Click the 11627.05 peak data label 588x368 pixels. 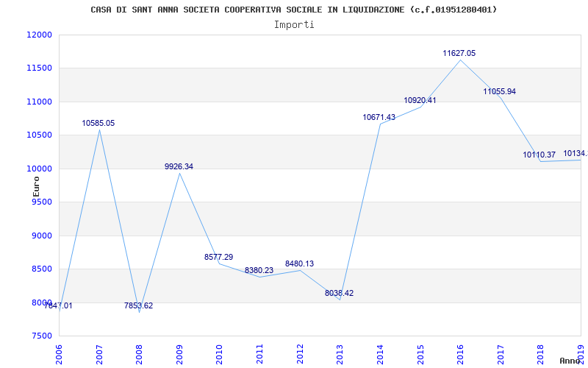(459, 53)
